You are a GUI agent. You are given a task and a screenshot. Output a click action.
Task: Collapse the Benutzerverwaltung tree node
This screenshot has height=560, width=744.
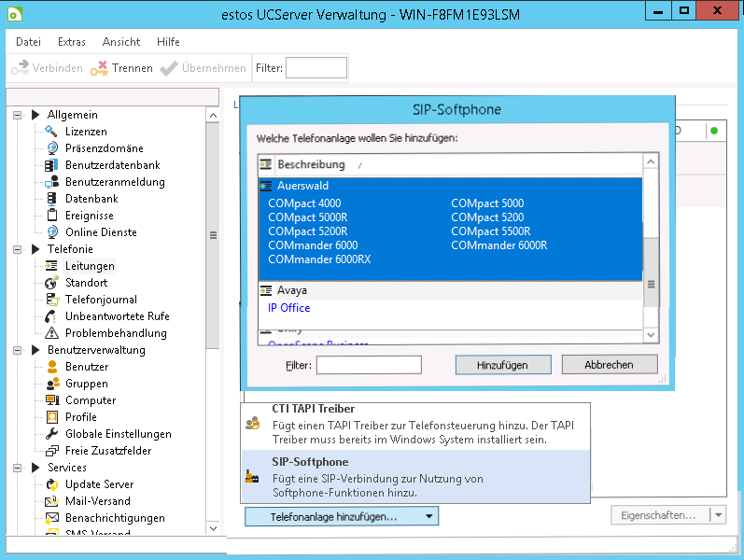pyautogui.click(x=17, y=350)
